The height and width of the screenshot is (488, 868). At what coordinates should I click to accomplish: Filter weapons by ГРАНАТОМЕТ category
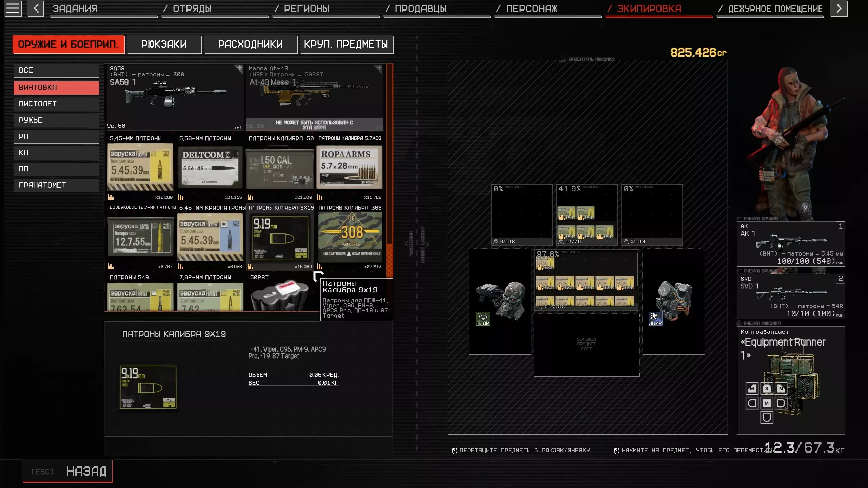point(56,185)
